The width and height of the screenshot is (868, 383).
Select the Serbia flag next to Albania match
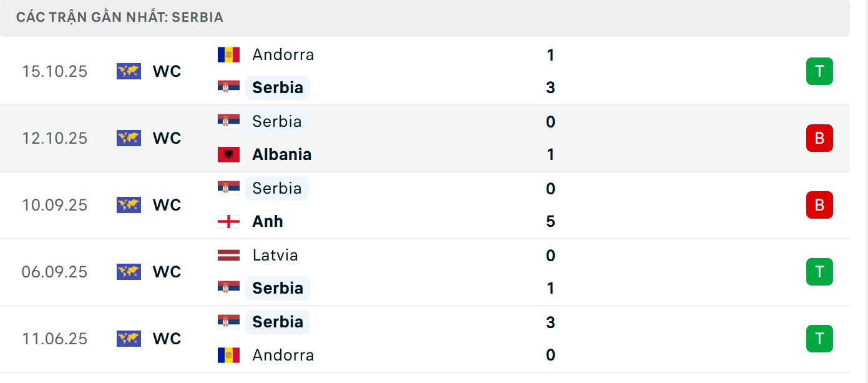point(228,121)
